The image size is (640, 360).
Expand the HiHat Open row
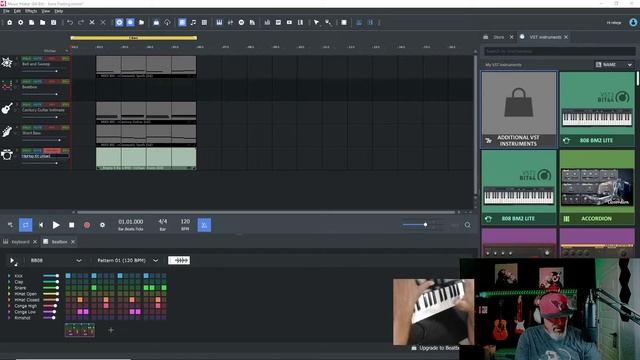click(x=9, y=293)
